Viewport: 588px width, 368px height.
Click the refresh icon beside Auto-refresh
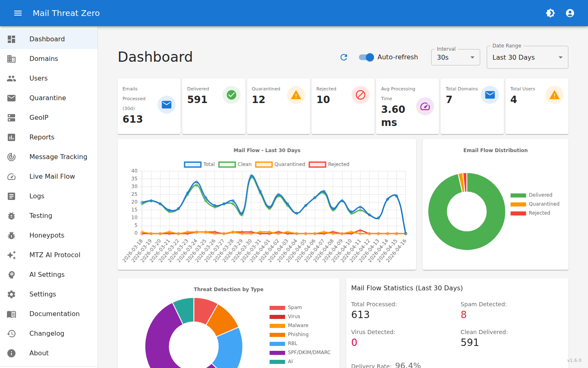tap(343, 57)
